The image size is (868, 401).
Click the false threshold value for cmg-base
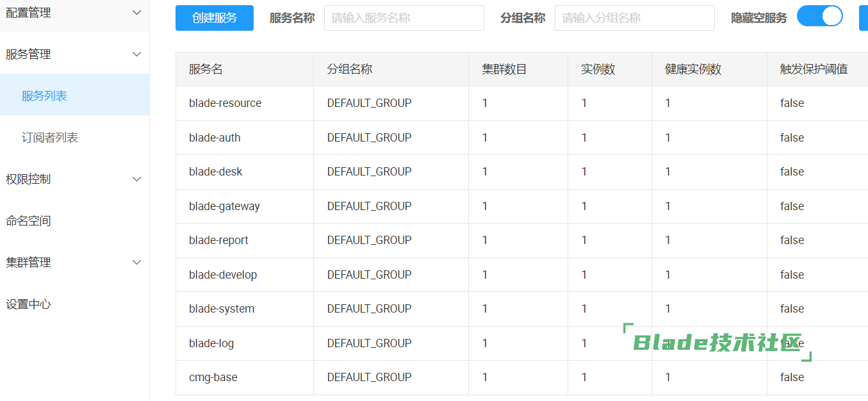792,377
